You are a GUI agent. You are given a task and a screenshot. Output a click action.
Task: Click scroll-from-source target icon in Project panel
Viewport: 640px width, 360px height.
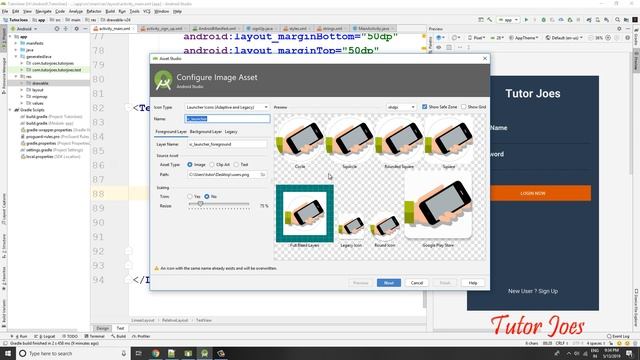pos(57,29)
